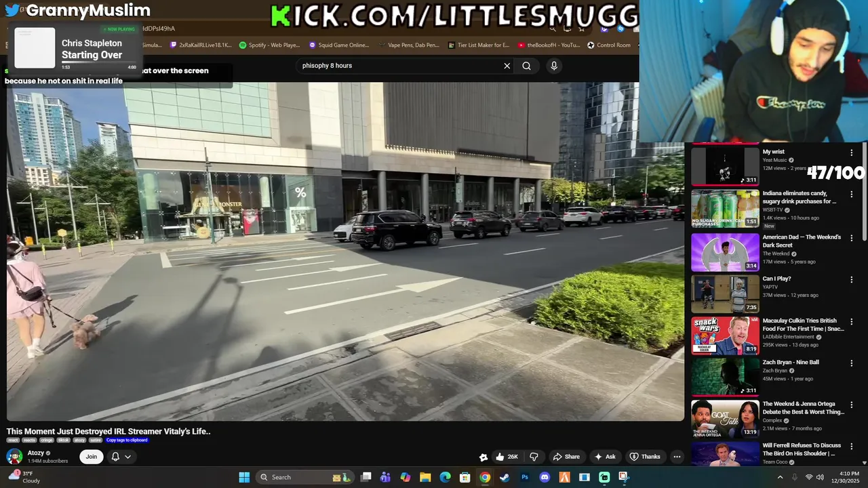Open options menu for 'Can I Play?' video
This screenshot has height=488, width=868.
[x=852, y=280]
